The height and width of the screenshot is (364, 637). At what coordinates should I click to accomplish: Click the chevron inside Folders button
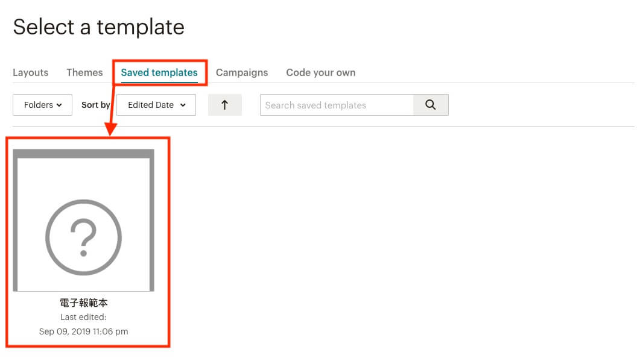[x=59, y=105]
